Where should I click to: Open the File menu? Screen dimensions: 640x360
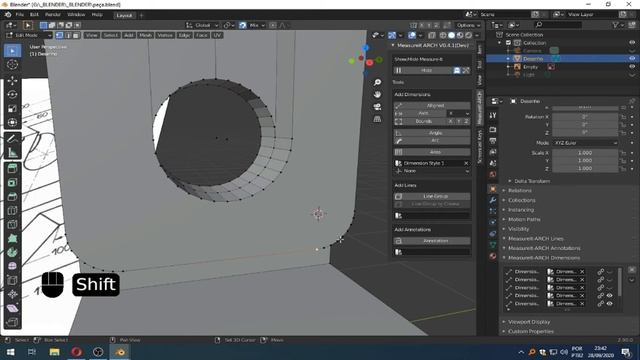pos(20,15)
